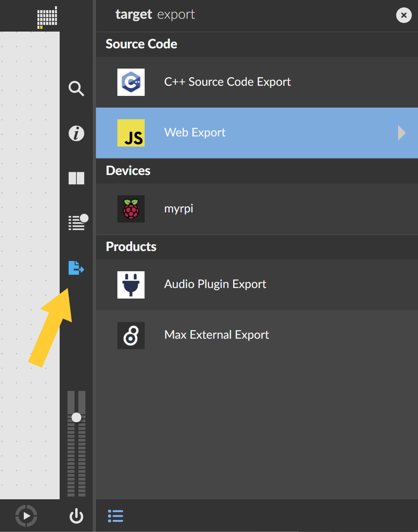The image size is (418, 532).
Task: Click the blue export sidebar icon
Action: pyautogui.click(x=76, y=268)
